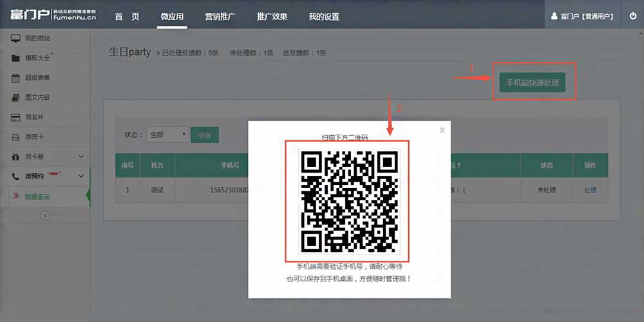Open 超级表单 in the sidebar
The width and height of the screenshot is (644, 322).
[x=38, y=78]
